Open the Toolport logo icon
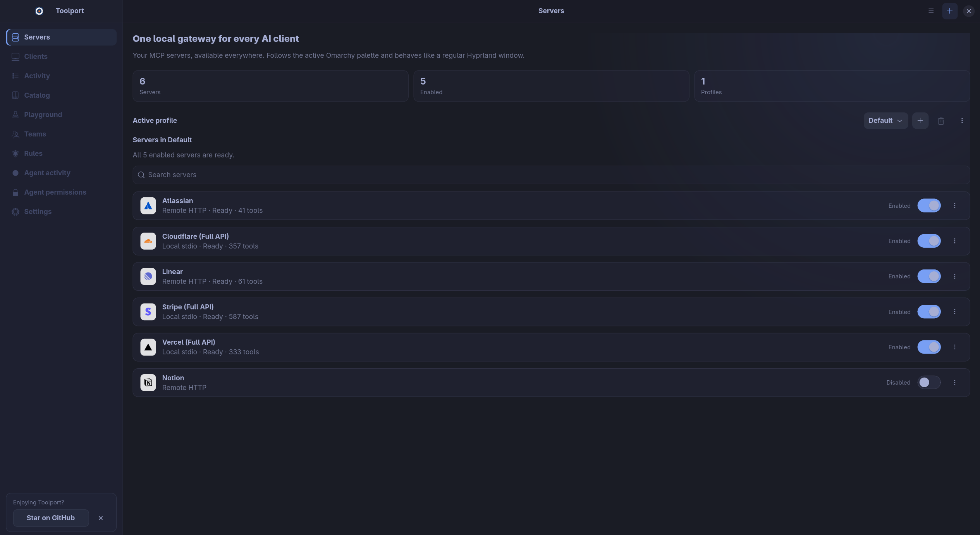Screen dimensions: 980x535 click(x=39, y=11)
